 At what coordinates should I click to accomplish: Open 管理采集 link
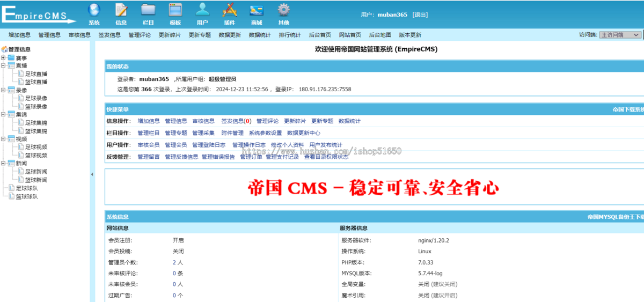[x=203, y=133]
